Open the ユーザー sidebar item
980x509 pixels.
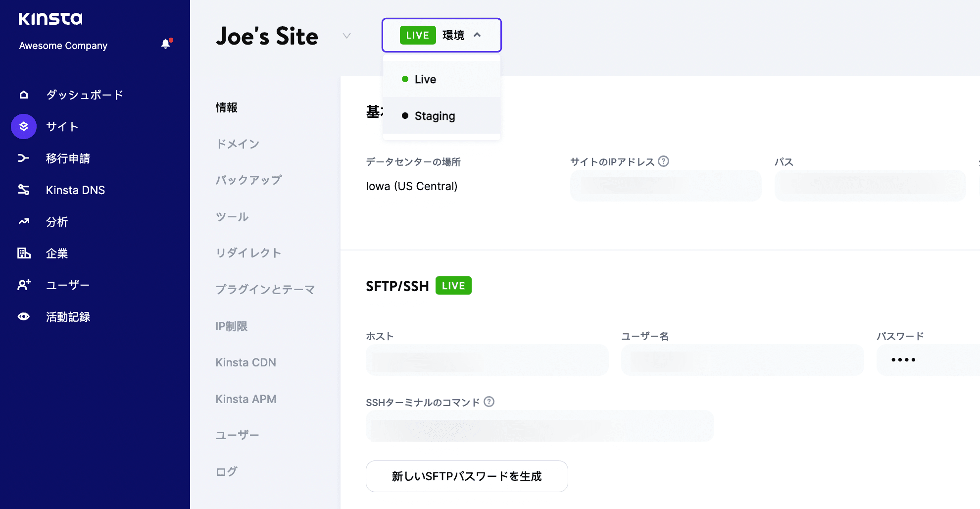23,285
